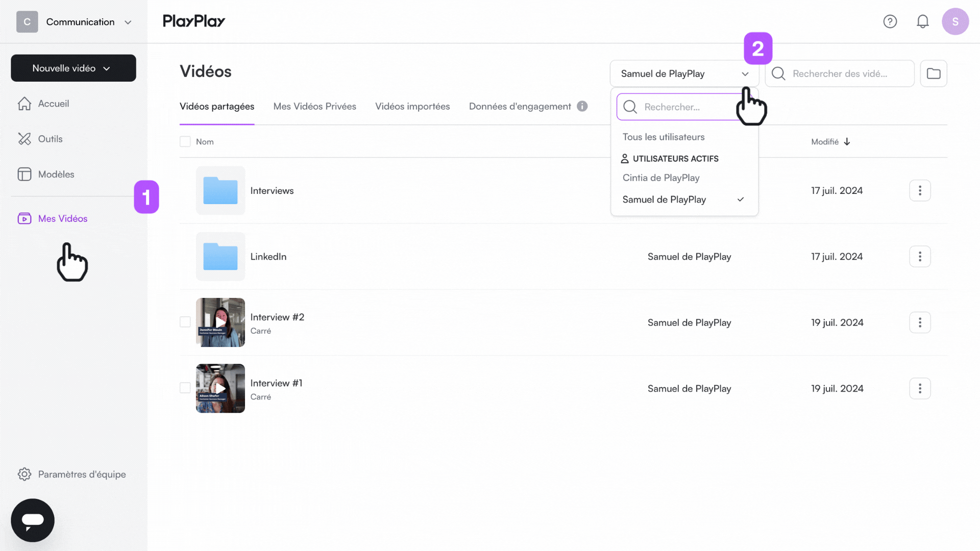Viewport: 980px width, 551px height.
Task: Go to Accueil in the sidebar
Action: 54,104
